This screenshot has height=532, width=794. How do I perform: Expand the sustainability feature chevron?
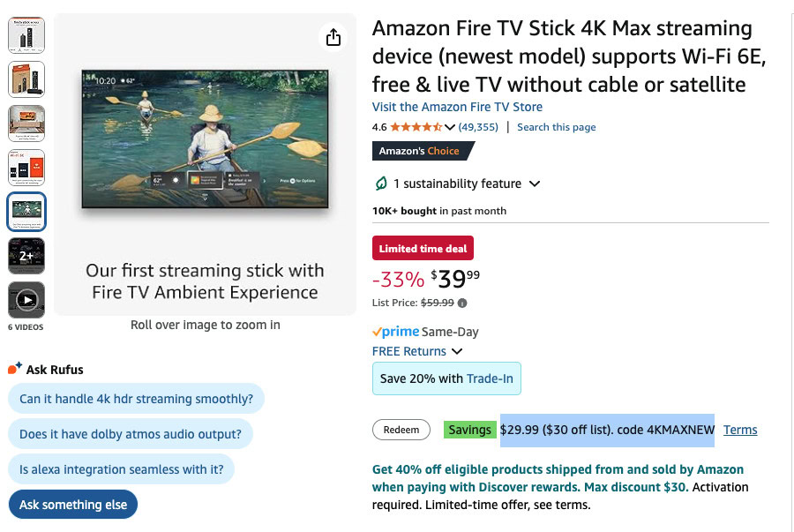click(x=534, y=184)
